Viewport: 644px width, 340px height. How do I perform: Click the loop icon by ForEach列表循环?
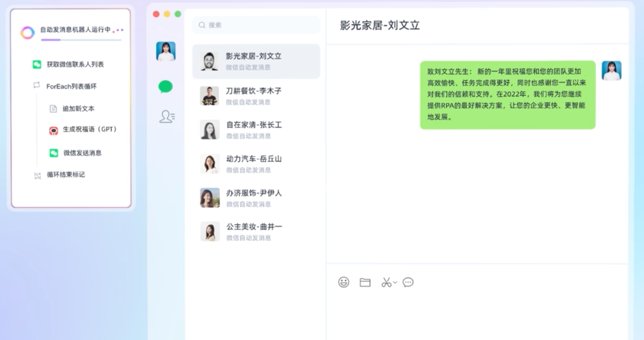point(37,85)
